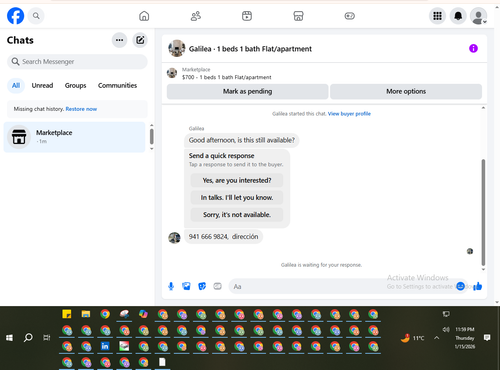Viewport: 500px width, 370px height.
Task: Click the chat list scrollbar handle
Action: tap(152, 136)
